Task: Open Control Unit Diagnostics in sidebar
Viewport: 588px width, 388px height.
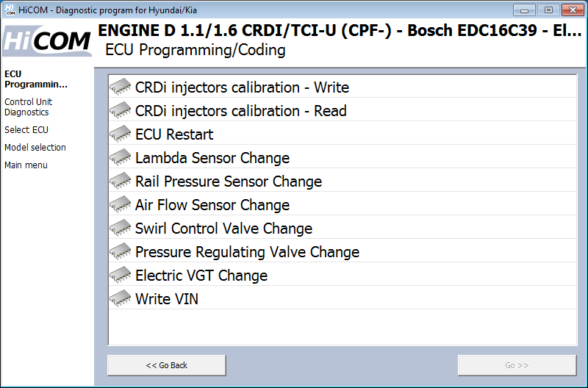Action: 28,107
